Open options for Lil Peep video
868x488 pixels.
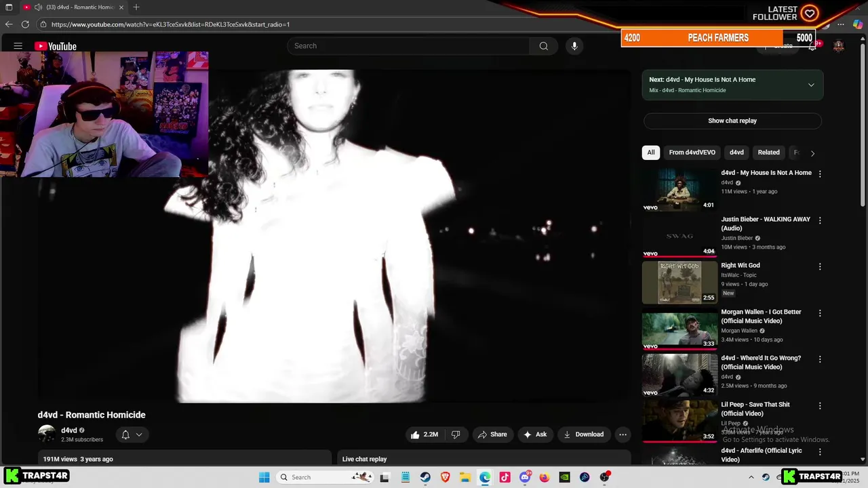tap(820, 405)
